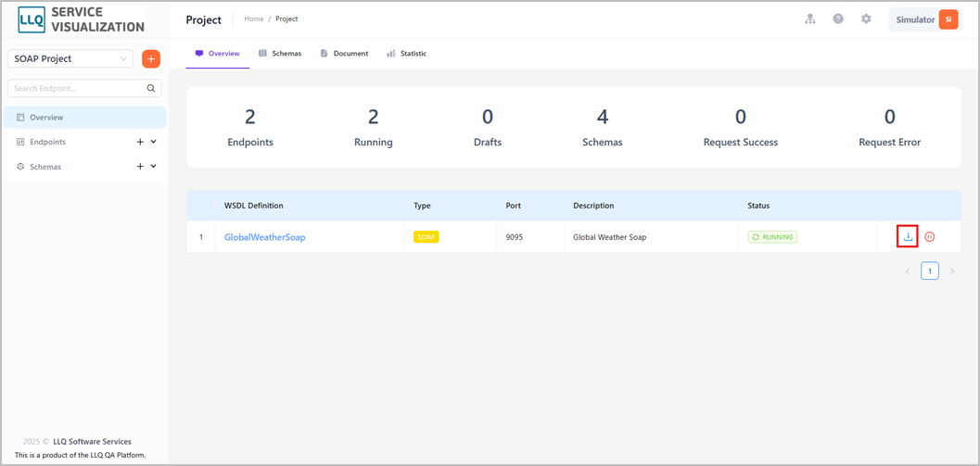Expand the Schemas tree chevron
The image size is (980, 466).
(154, 166)
